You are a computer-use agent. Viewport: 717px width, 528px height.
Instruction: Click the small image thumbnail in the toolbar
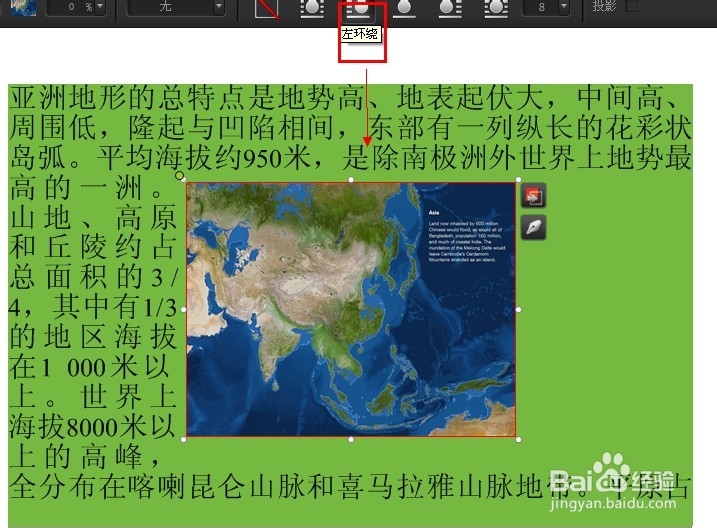pos(23,7)
